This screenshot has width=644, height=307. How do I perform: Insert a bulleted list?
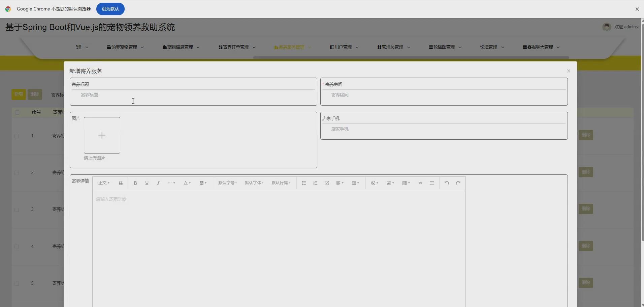[x=304, y=183]
